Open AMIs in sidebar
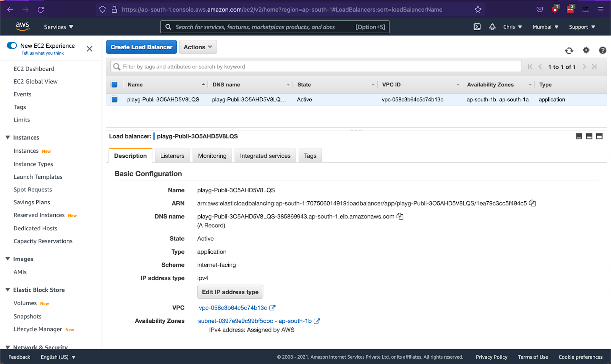The height and width of the screenshot is (364, 611). point(20,272)
